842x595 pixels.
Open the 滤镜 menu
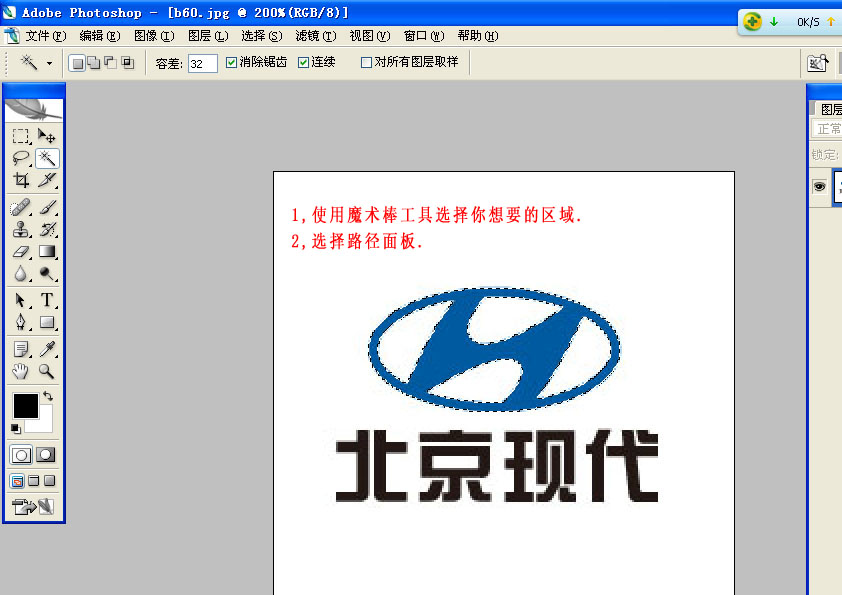(316, 36)
